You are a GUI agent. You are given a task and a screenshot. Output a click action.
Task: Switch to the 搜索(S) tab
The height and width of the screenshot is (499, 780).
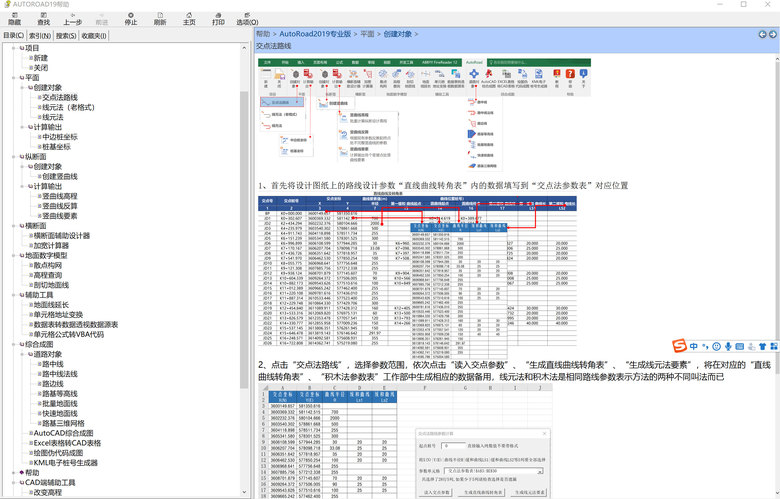(x=67, y=35)
